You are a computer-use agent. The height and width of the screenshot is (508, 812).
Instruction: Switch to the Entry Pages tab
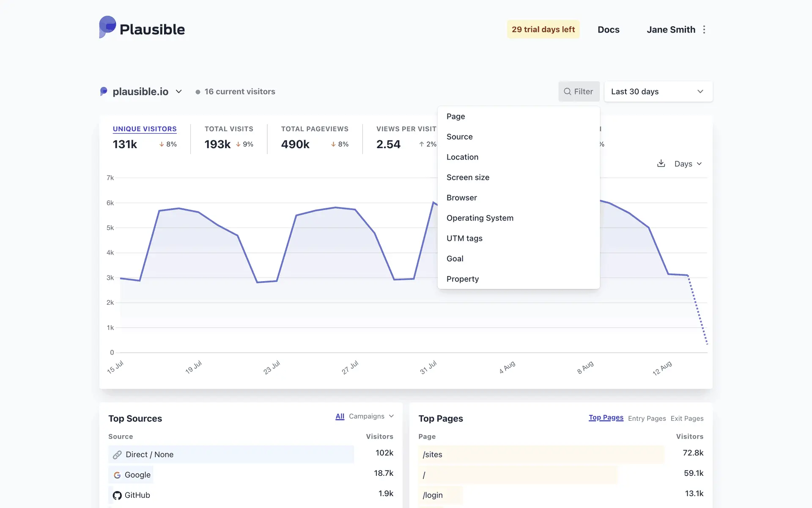click(647, 418)
